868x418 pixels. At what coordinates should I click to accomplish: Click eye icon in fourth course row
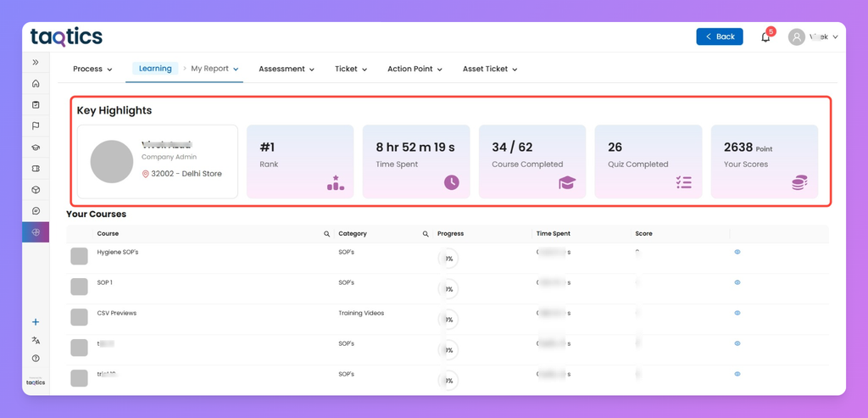click(x=737, y=343)
